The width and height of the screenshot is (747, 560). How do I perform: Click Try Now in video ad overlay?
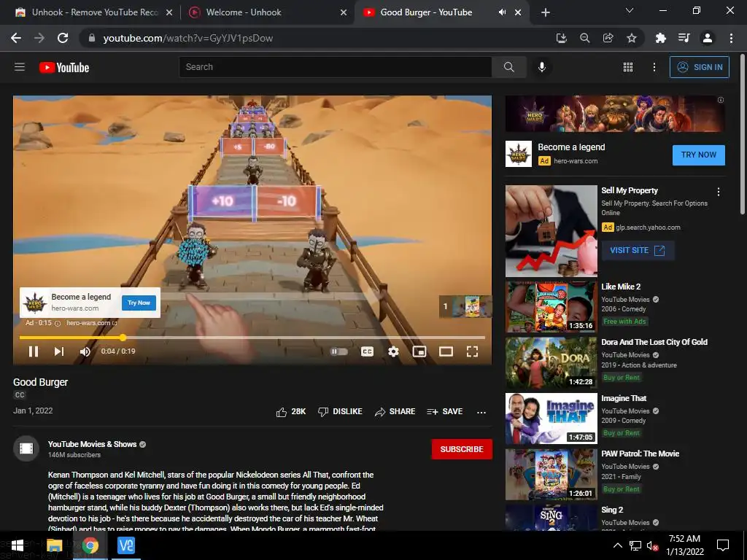[x=139, y=303]
